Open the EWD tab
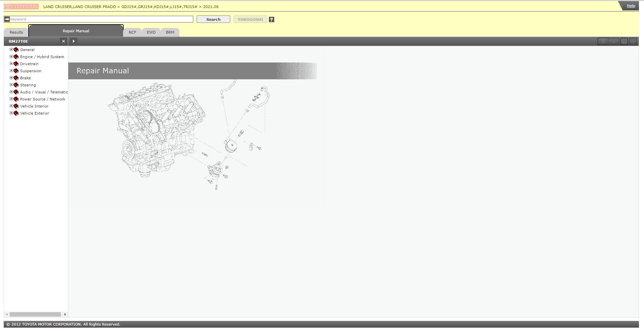The image size is (644, 331). click(x=151, y=32)
